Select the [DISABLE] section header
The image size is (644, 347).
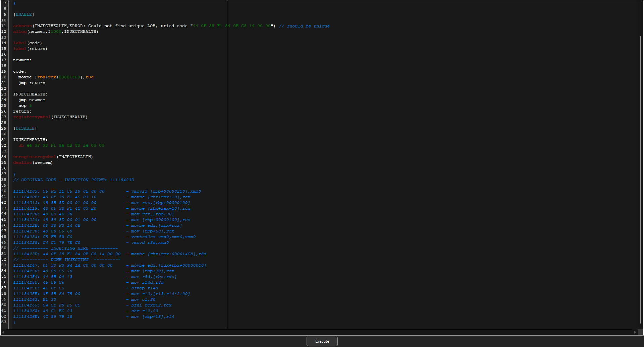[25, 128]
